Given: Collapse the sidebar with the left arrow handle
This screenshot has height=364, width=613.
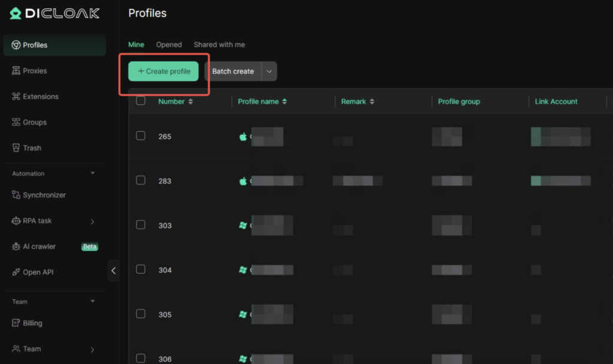Looking at the screenshot, I should (x=113, y=271).
